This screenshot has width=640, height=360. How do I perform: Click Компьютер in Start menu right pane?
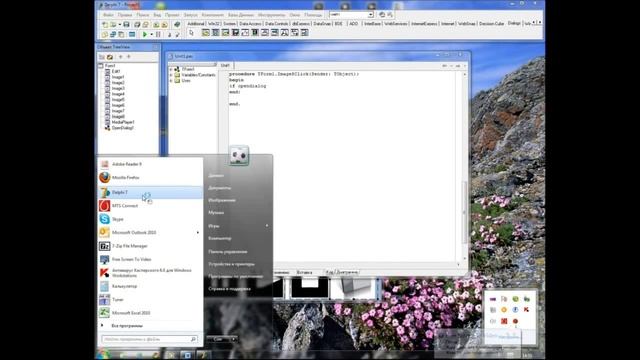(x=220, y=238)
